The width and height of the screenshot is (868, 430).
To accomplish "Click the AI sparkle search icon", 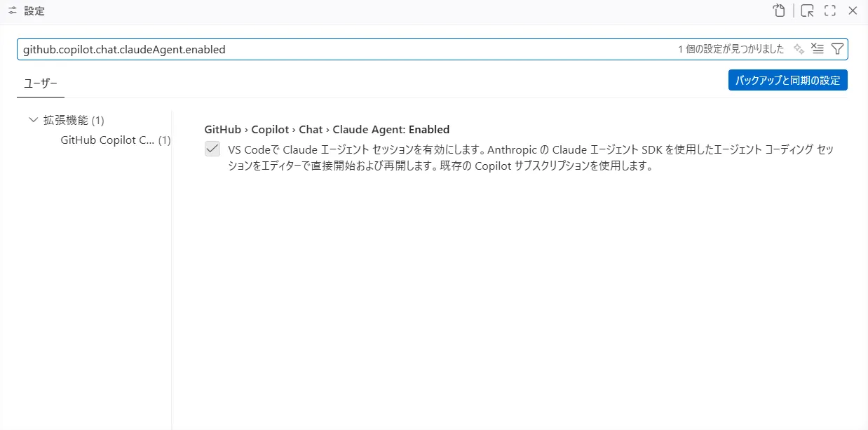I will click(x=799, y=49).
